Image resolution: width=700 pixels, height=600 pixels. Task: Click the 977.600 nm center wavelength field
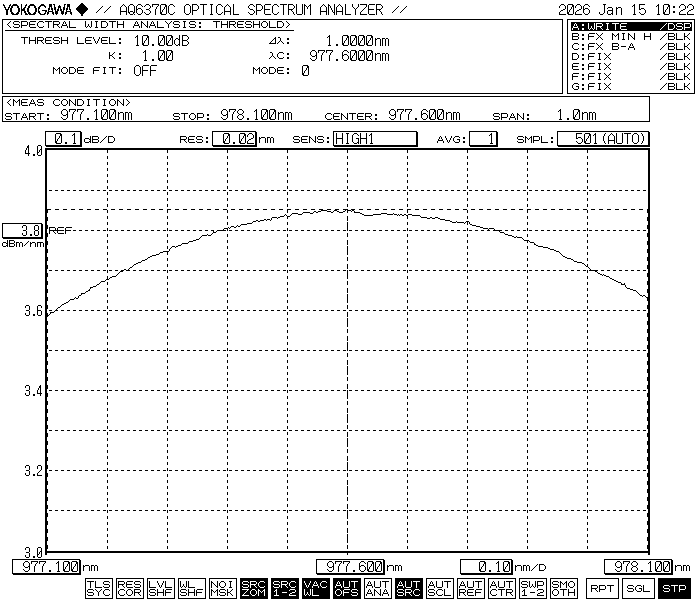click(x=350, y=567)
